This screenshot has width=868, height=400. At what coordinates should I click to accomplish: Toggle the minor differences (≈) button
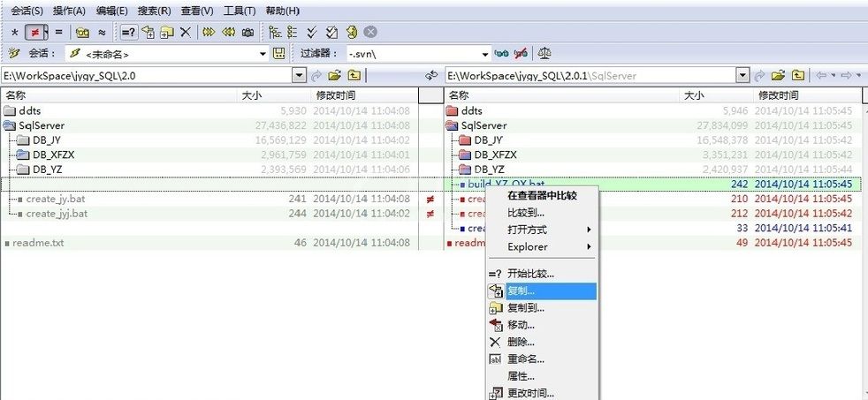click(102, 32)
